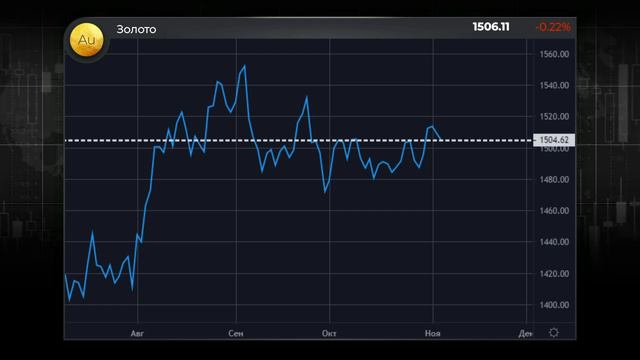640x360 pixels.
Task: Click the Окт month label
Action: [329, 333]
